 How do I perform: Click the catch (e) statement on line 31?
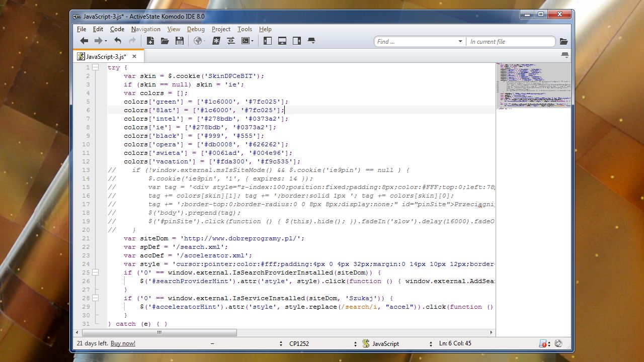pos(134,324)
